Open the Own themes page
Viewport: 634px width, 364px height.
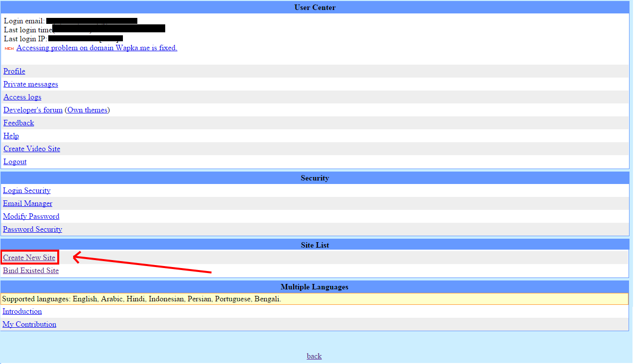[87, 110]
